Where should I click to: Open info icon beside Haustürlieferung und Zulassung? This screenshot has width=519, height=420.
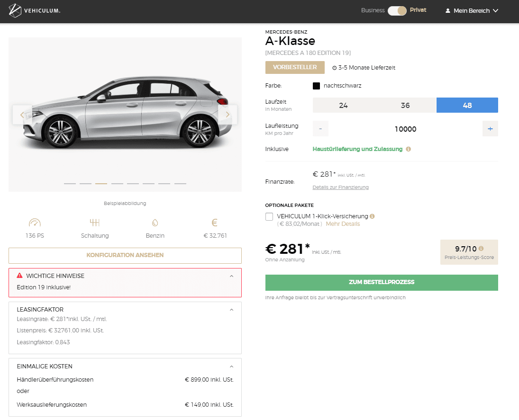click(x=409, y=149)
